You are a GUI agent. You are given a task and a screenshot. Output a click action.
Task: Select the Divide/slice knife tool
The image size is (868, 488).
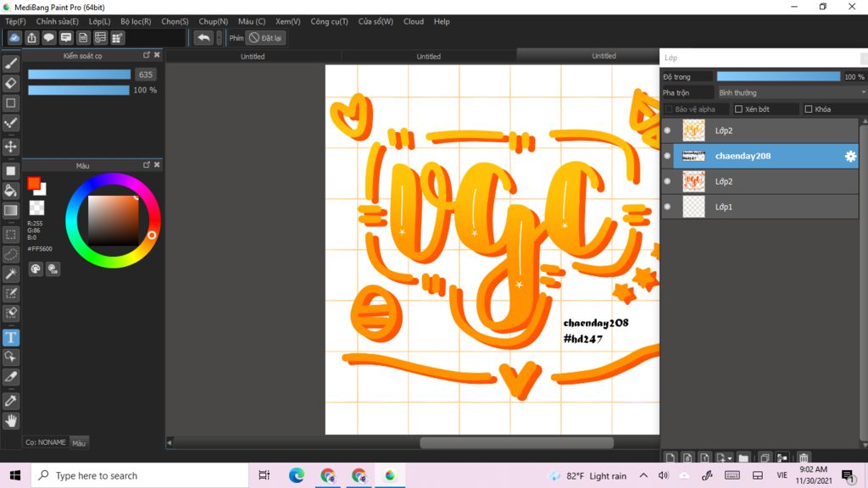tap(11, 377)
